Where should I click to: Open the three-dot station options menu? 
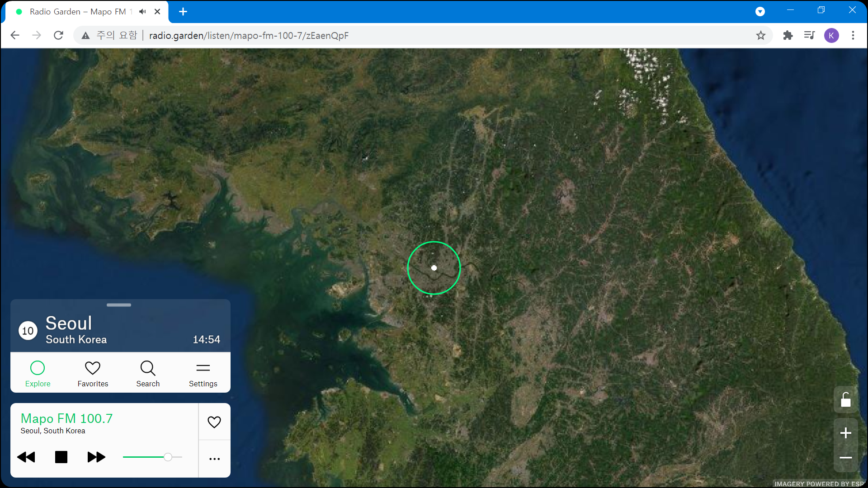point(214,459)
